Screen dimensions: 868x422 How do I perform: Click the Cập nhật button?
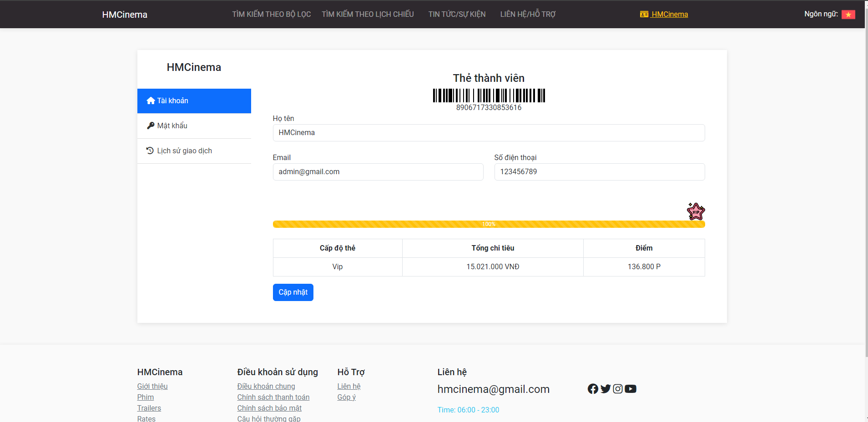[x=293, y=292]
